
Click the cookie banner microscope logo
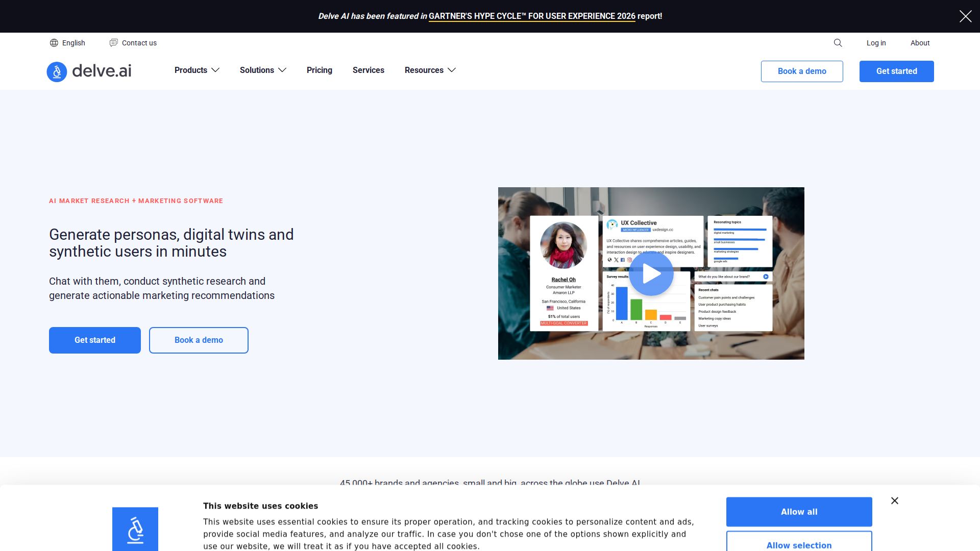135,529
